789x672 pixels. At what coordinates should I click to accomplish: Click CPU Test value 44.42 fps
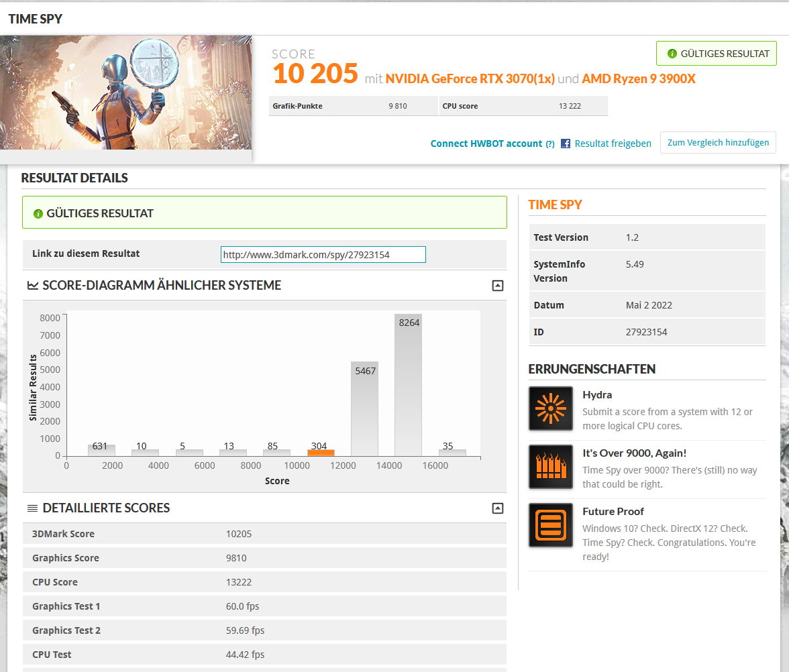245,655
